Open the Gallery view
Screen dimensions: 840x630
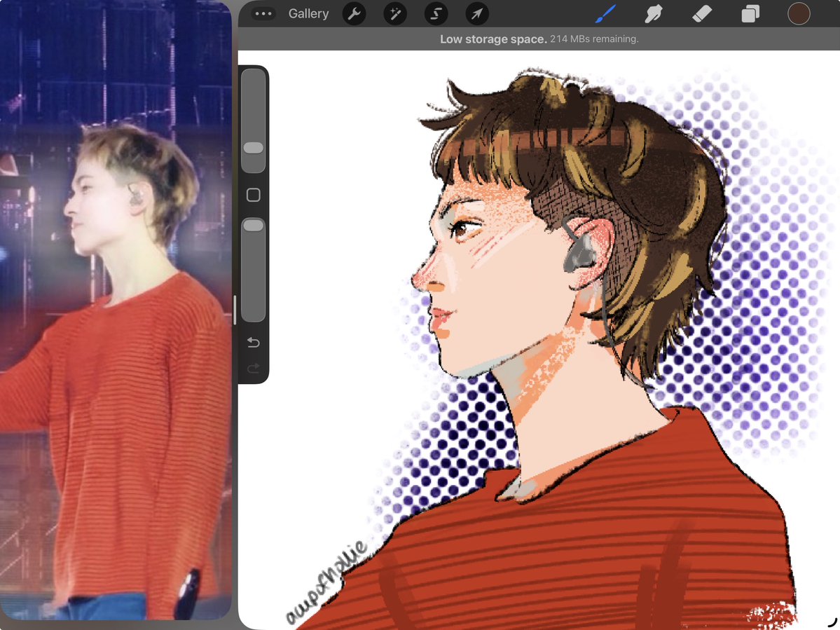point(308,13)
